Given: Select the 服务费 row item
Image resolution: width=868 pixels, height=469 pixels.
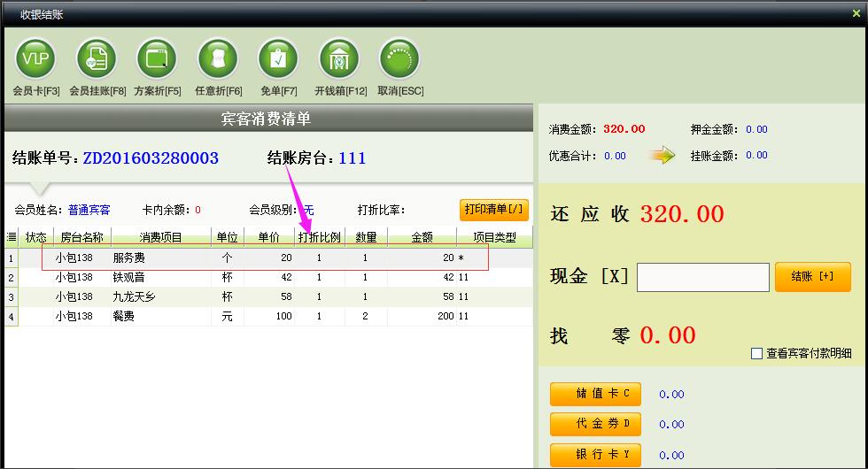Looking at the screenshot, I should click(x=129, y=258).
